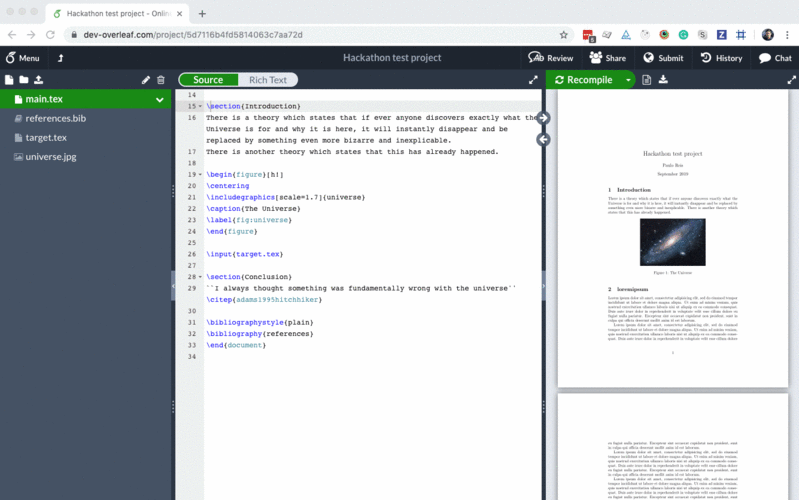Screen dimensions: 799x500
Task: Open the Overleaf Menu
Action: pos(22,58)
